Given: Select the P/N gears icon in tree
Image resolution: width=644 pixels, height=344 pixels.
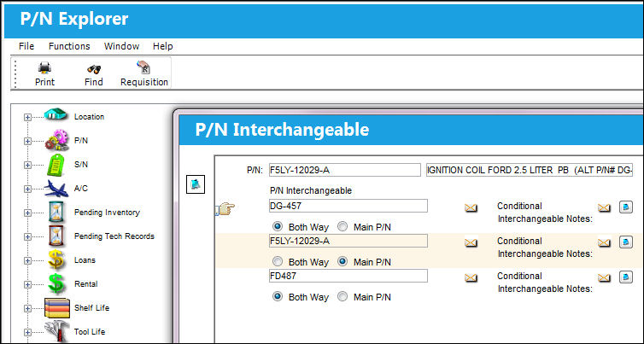Looking at the screenshot, I should pos(56,140).
